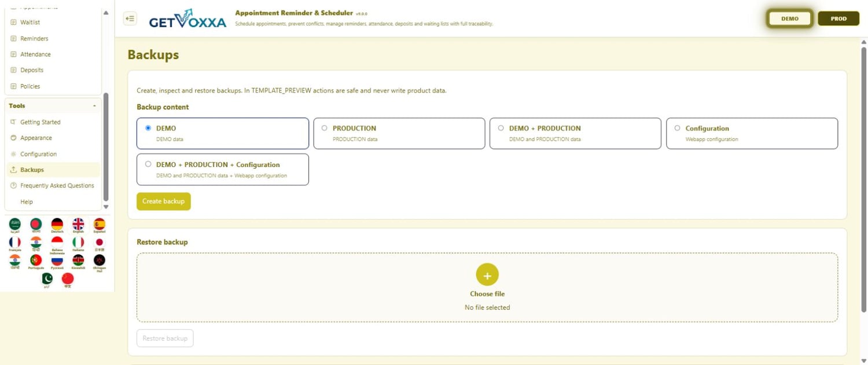868x365 pixels.
Task: Select the Español flag icon
Action: click(100, 225)
